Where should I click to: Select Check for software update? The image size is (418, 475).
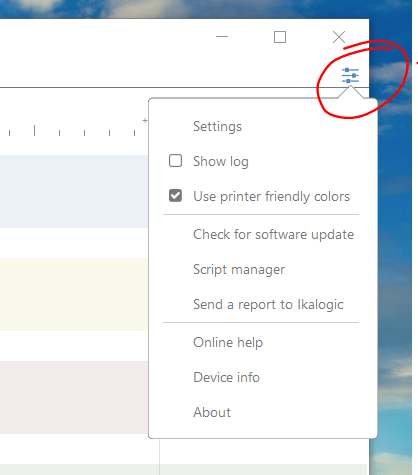[273, 234]
